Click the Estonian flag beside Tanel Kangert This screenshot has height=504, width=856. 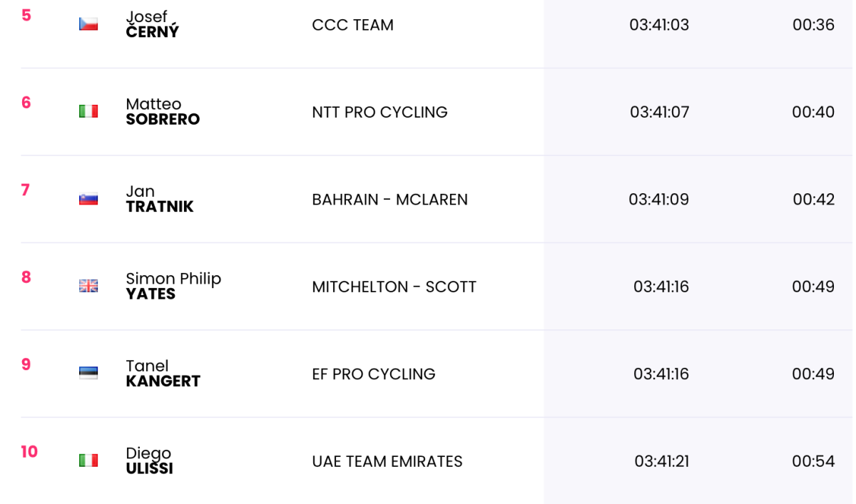click(x=88, y=373)
